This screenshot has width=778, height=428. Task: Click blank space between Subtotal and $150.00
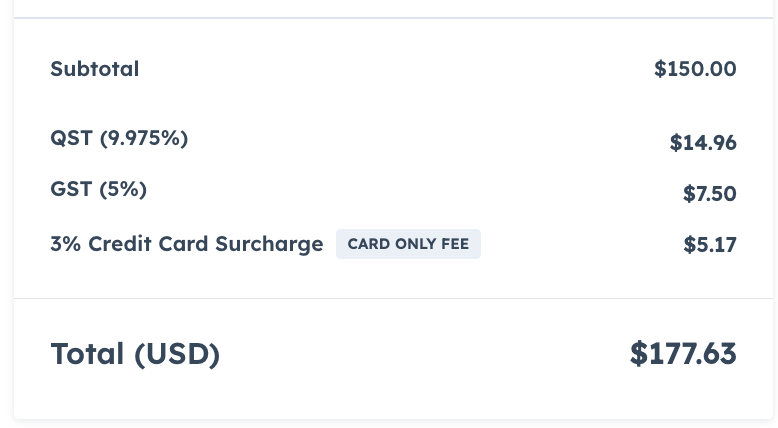[400, 69]
